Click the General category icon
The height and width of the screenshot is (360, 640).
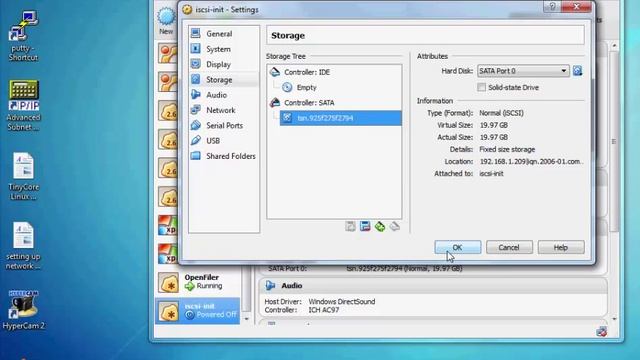[x=196, y=33]
